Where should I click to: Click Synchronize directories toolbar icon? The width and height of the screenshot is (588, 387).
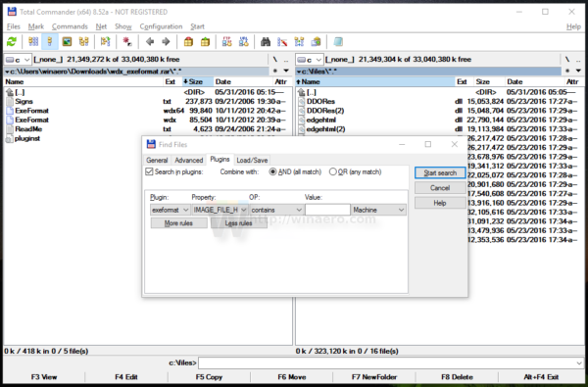(299, 41)
